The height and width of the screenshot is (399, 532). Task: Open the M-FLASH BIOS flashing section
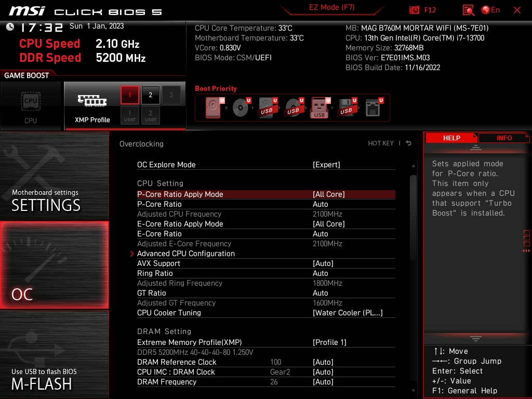pos(54,354)
